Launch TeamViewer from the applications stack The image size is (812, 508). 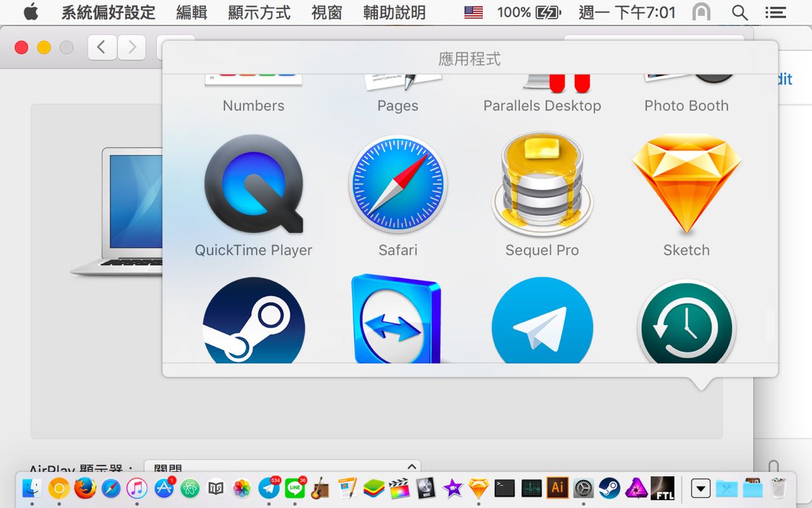398,319
